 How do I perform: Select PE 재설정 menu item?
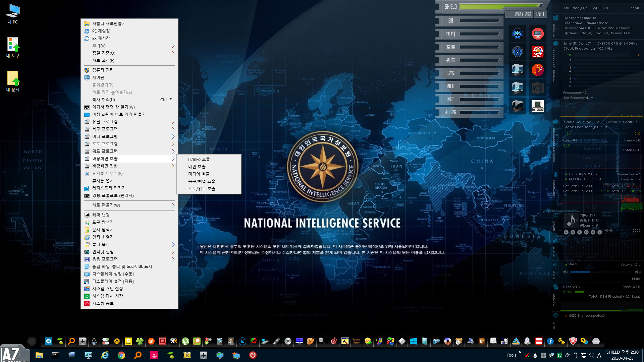pyautogui.click(x=129, y=31)
